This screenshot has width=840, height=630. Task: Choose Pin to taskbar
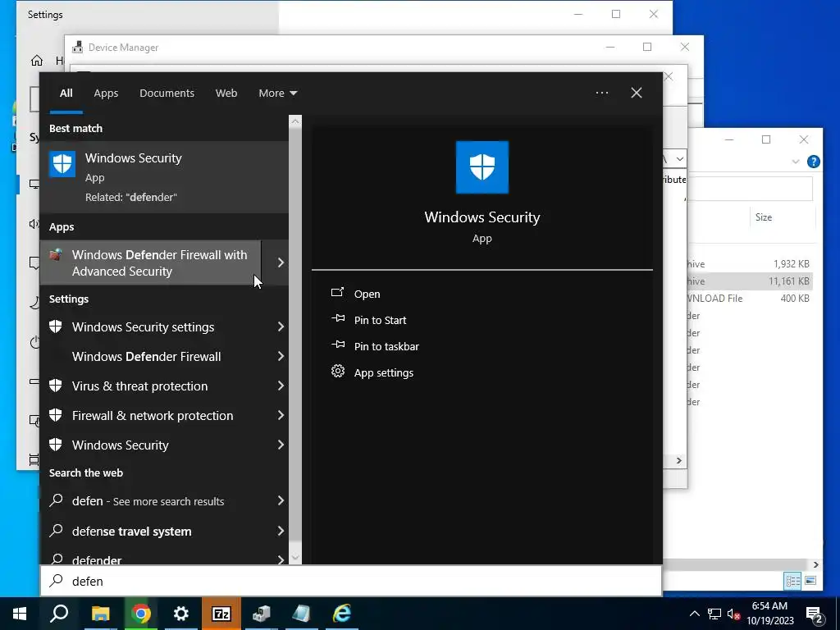pyautogui.click(x=386, y=346)
